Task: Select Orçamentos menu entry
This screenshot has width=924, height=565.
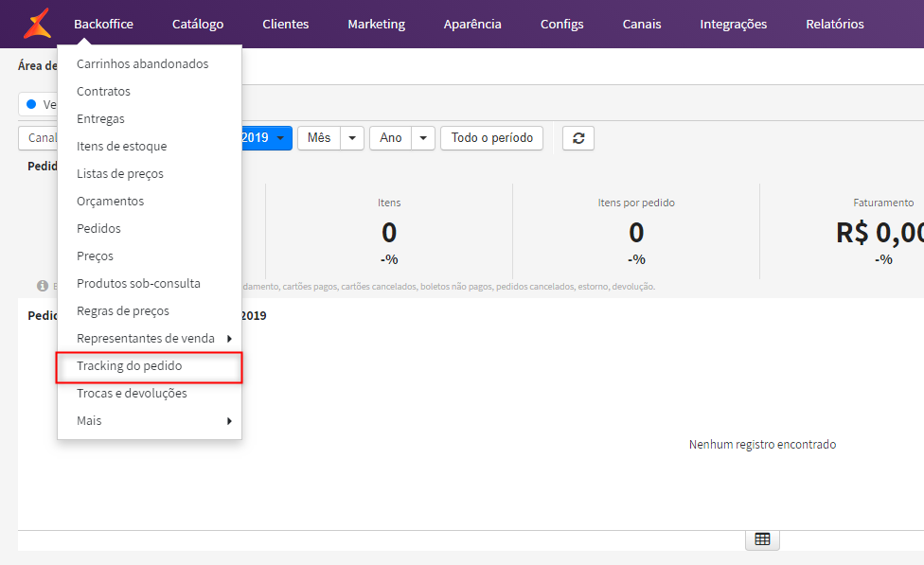Action: click(x=149, y=201)
